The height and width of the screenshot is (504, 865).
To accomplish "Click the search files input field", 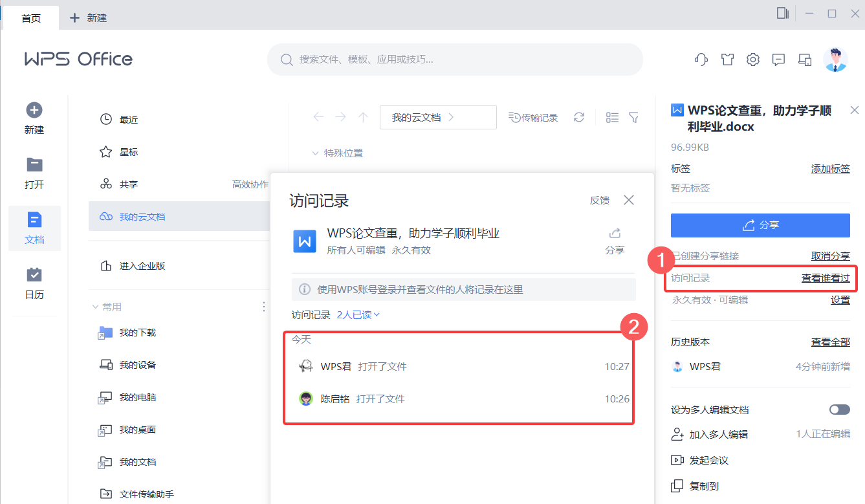I will point(453,59).
